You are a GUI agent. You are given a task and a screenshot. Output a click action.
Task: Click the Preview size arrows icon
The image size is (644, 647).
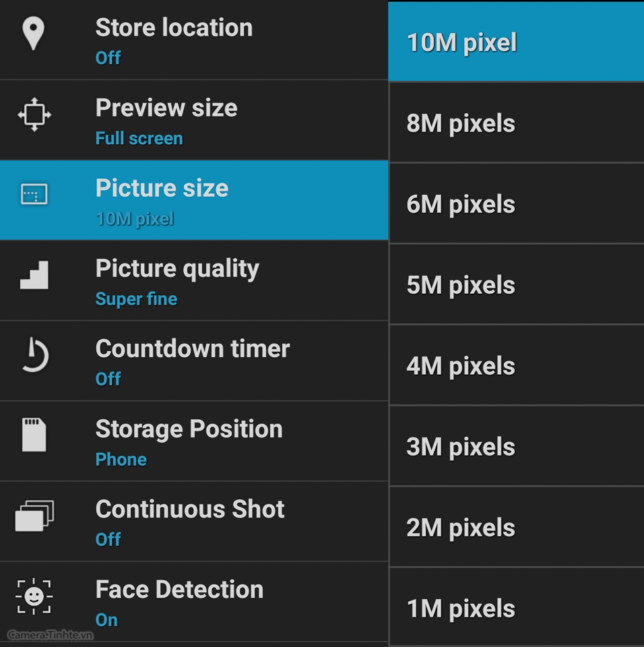34,115
